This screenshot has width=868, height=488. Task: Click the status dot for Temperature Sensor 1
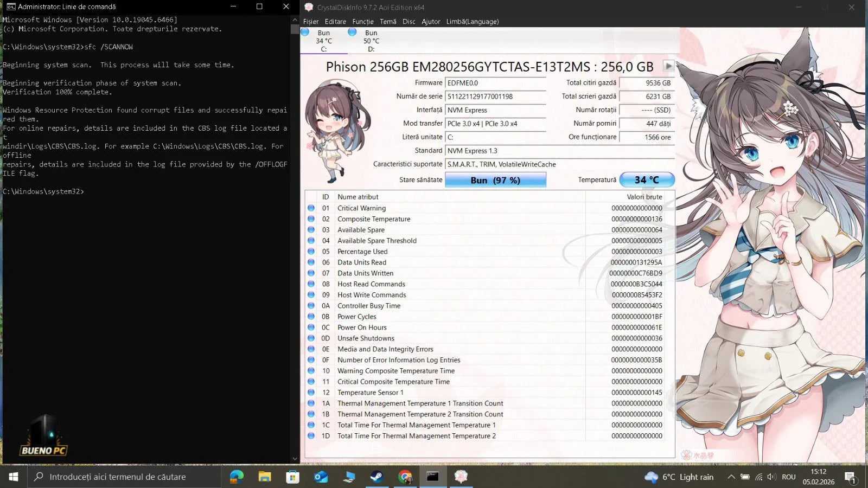pyautogui.click(x=311, y=392)
